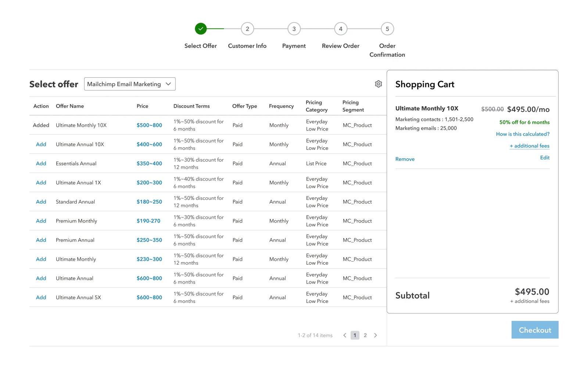
Task: Open the $400~600 price link
Action: click(149, 144)
